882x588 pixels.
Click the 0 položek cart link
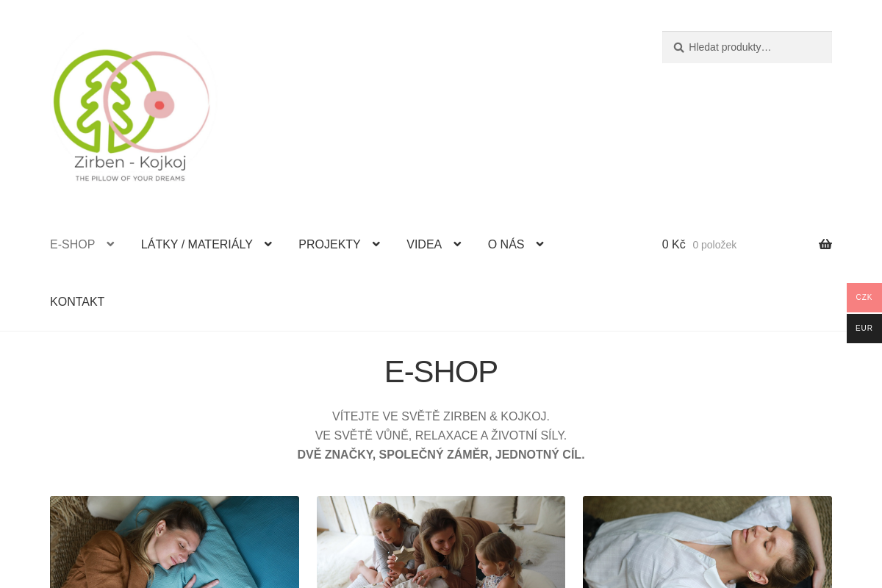pos(714,245)
